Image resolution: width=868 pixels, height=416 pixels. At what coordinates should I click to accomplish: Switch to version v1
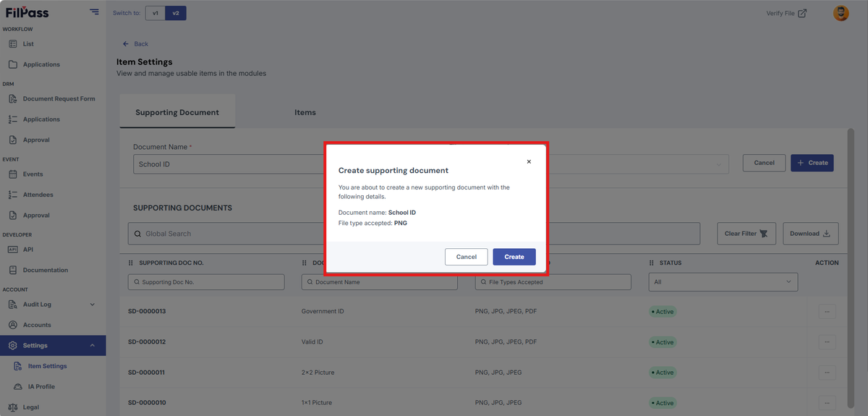156,13
